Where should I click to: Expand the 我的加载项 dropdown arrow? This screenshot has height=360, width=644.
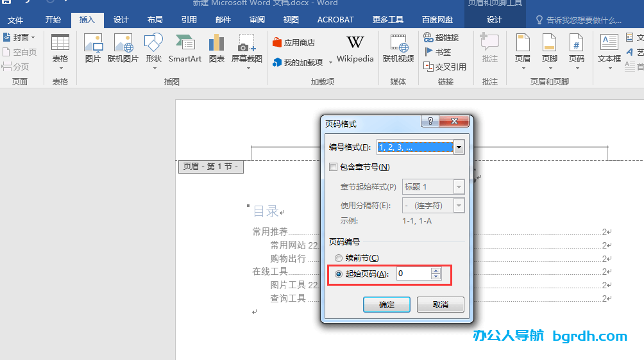[330, 63]
